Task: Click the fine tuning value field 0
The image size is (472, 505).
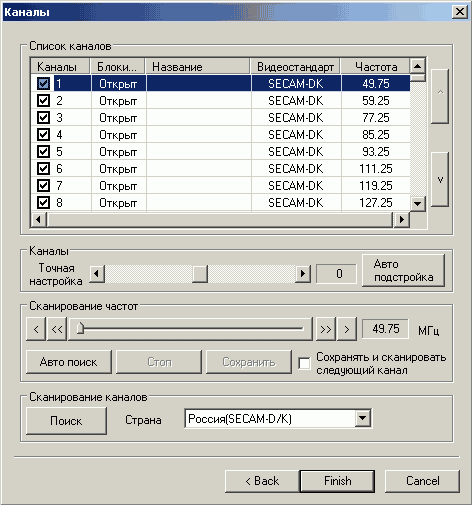Action: (x=336, y=274)
